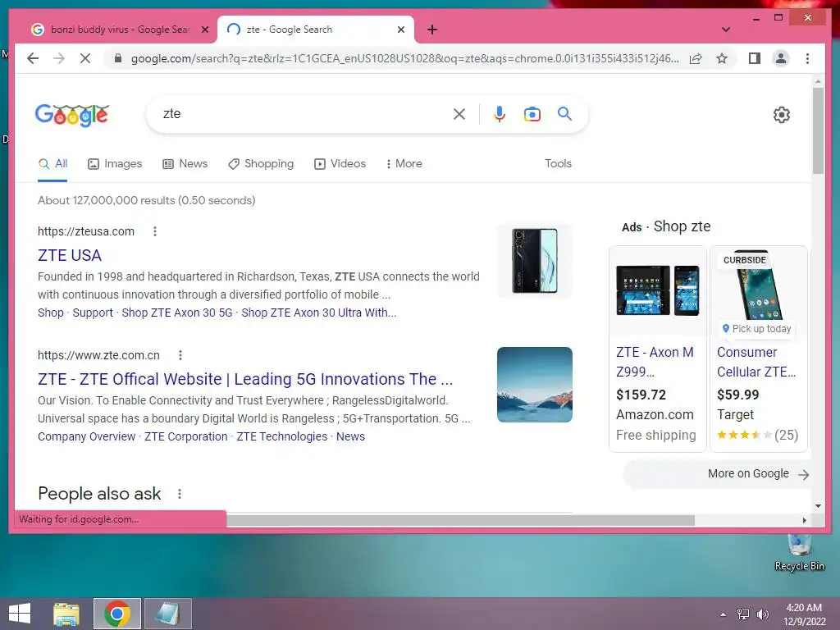Image resolution: width=840 pixels, height=630 pixels.
Task: Switch to Images results
Action: [x=115, y=163]
